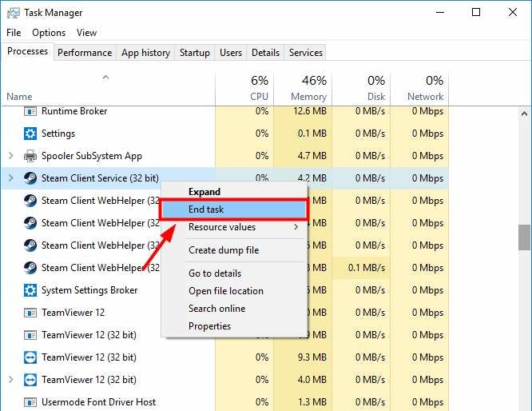Image resolution: width=532 pixels, height=411 pixels.
Task: Choose Search online
Action: (234, 309)
